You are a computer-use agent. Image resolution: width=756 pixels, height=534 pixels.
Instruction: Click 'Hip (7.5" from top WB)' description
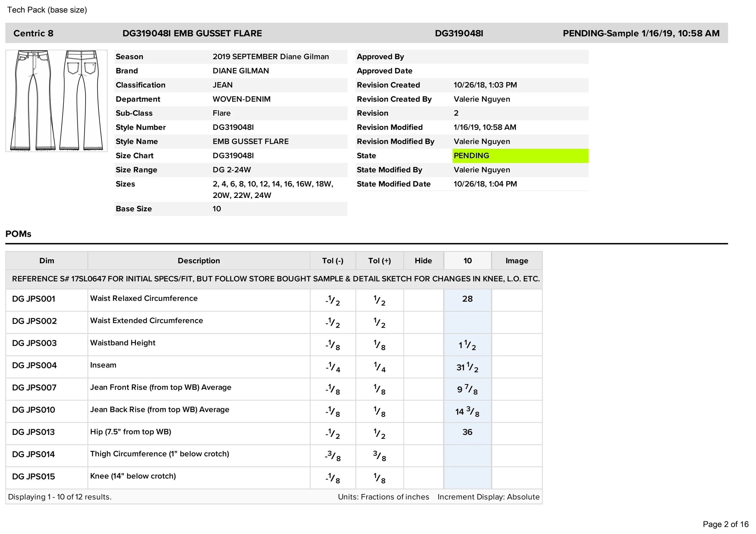[x=131, y=432]
